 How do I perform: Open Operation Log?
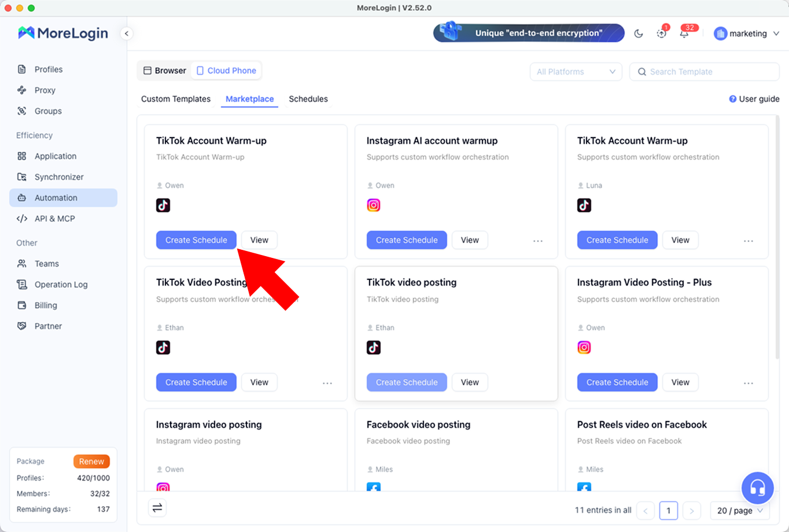pos(63,285)
